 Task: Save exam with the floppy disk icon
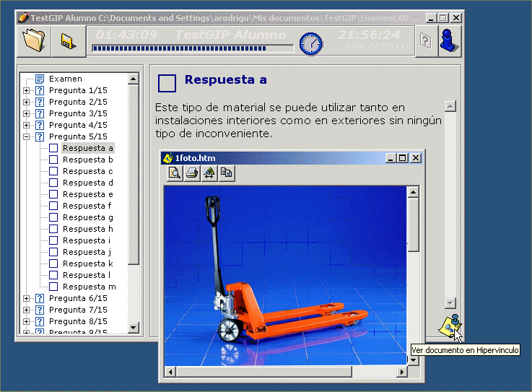click(x=68, y=41)
